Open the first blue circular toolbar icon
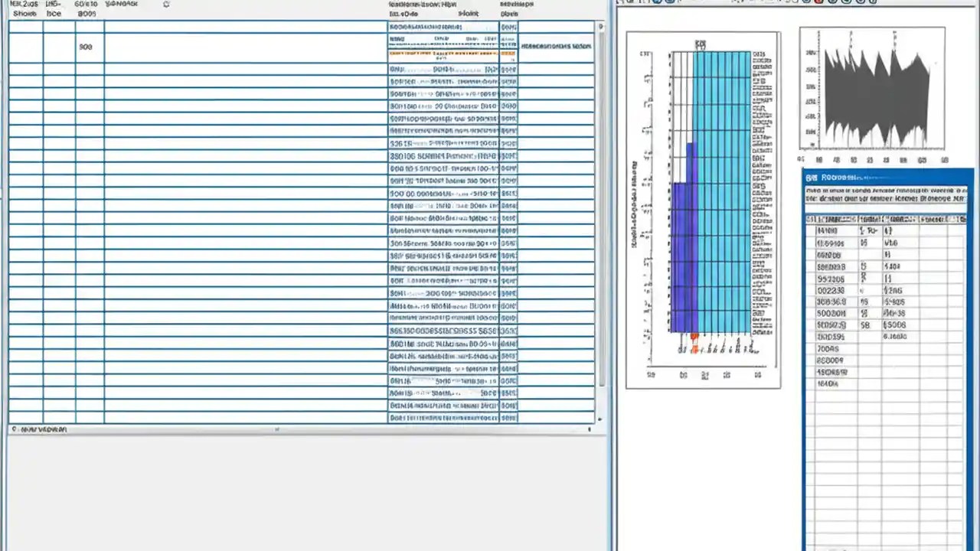The image size is (980, 551). tap(656, 4)
